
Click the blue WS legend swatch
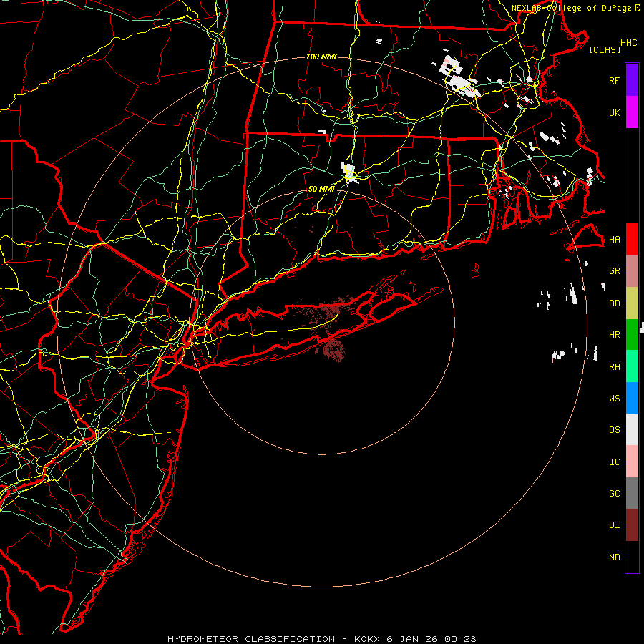tap(632, 398)
